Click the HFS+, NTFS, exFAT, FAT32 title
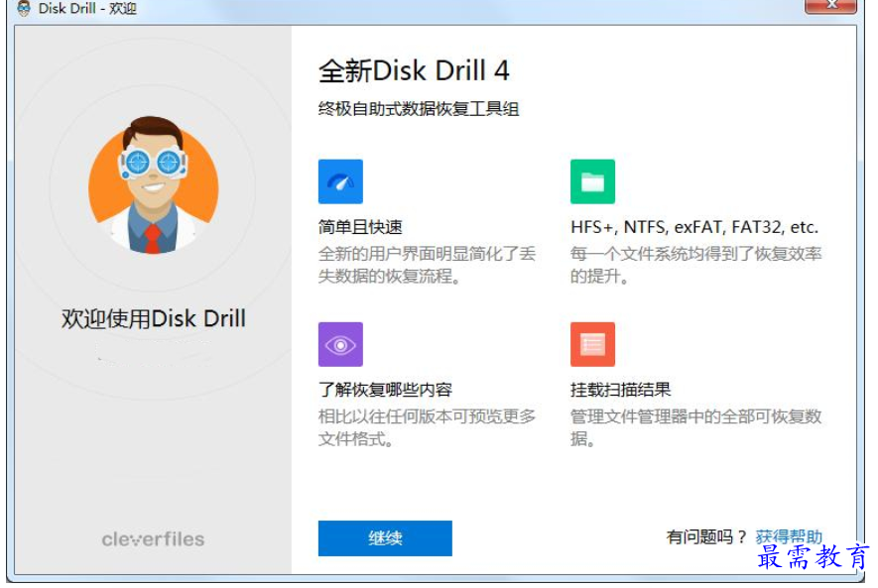The image size is (878, 588). tap(694, 227)
